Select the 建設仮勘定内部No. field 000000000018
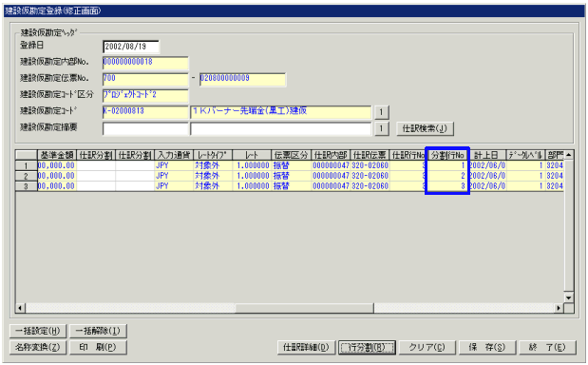 [x=145, y=63]
